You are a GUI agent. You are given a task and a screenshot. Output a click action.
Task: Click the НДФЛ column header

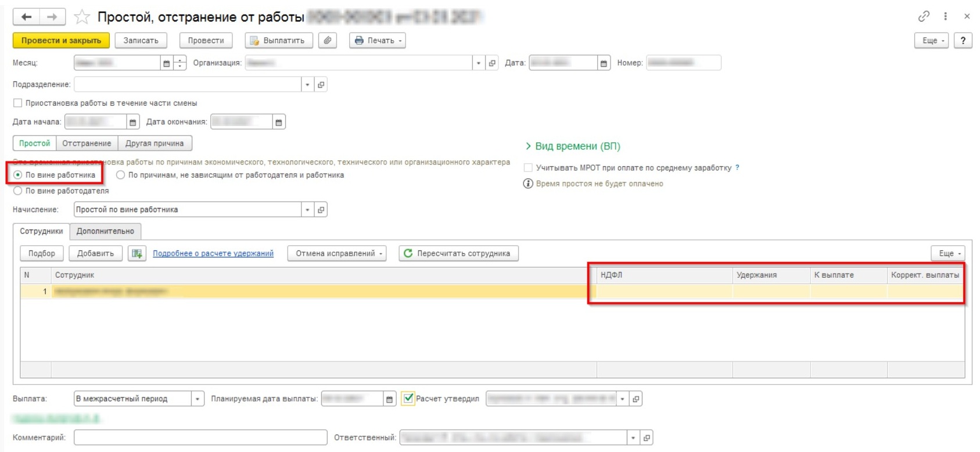click(x=665, y=275)
